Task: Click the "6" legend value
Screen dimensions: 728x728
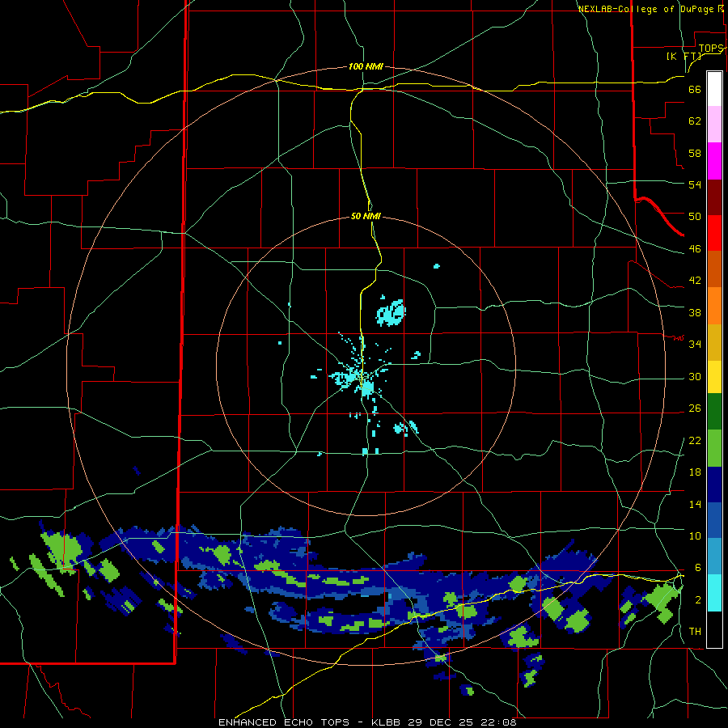Action: point(698,567)
